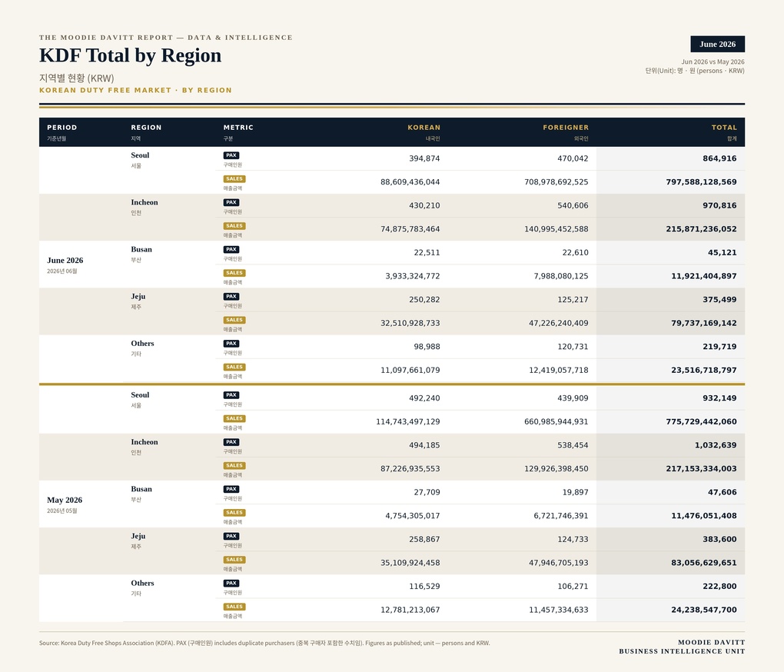
Task: Click Jeju total PAX 375,499
Action: [x=719, y=300]
